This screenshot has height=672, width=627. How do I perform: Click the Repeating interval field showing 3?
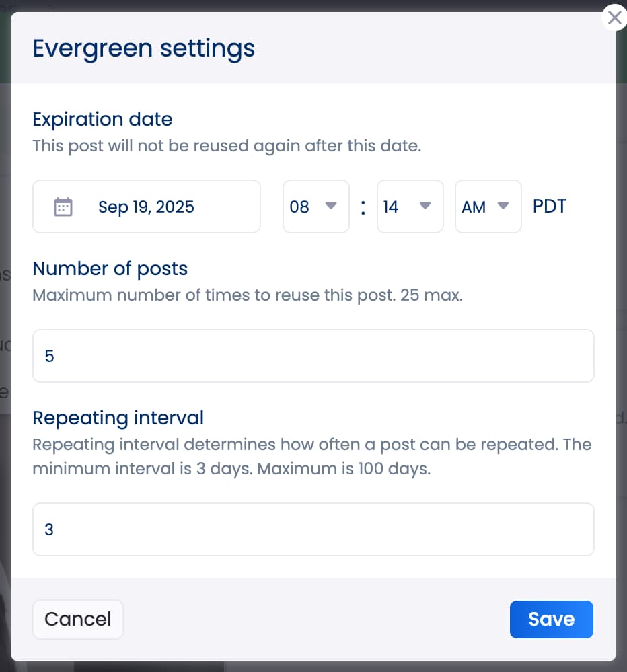coord(313,529)
